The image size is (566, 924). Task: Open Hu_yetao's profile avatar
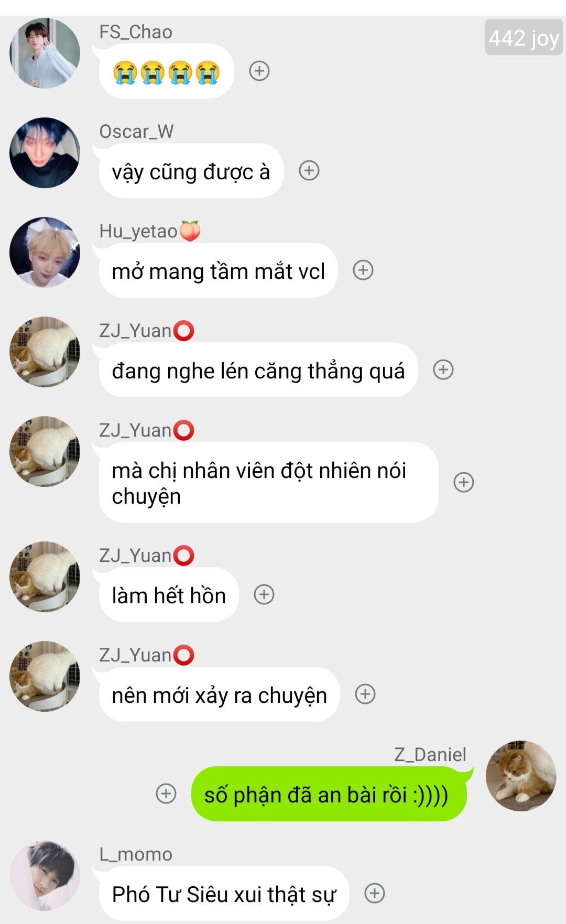pyautogui.click(x=45, y=252)
